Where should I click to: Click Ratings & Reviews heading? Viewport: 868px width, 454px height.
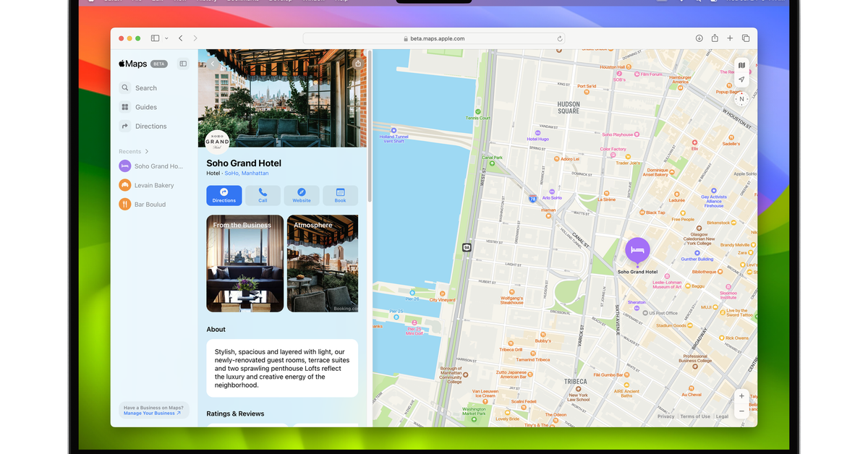[235, 414]
